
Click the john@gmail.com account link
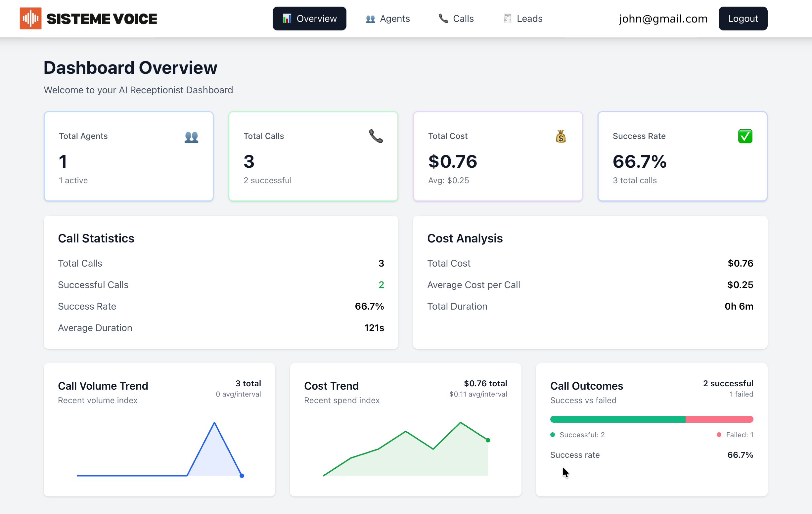663,19
